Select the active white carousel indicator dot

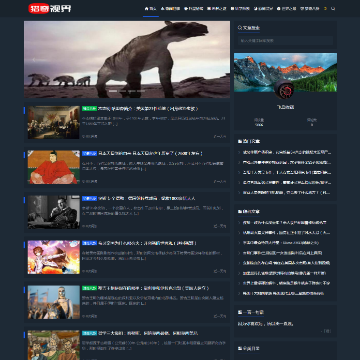113,91
